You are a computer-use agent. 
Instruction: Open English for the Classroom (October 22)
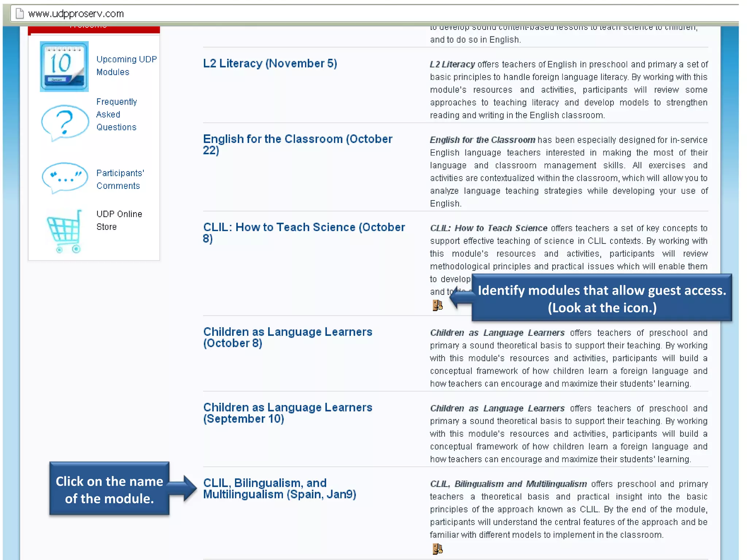[x=298, y=144]
